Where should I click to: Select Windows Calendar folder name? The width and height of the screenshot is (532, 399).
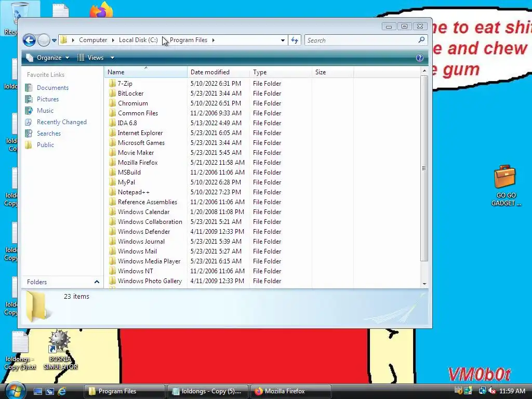tap(143, 212)
